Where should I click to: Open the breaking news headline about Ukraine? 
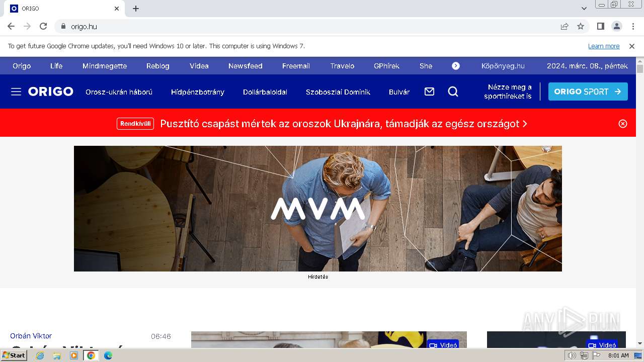tap(344, 124)
